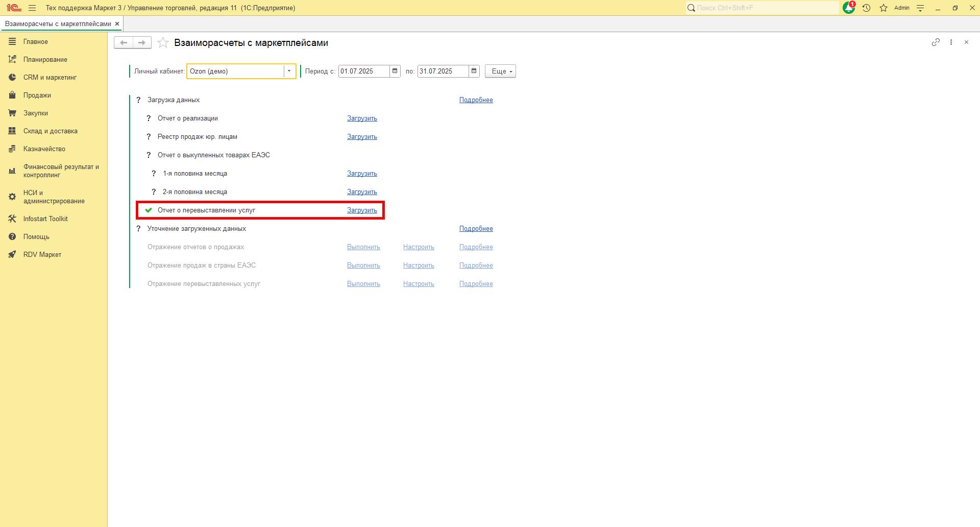Load the Отчет о перевыставлении услуг
Screen dimensions: 980x527
362,210
